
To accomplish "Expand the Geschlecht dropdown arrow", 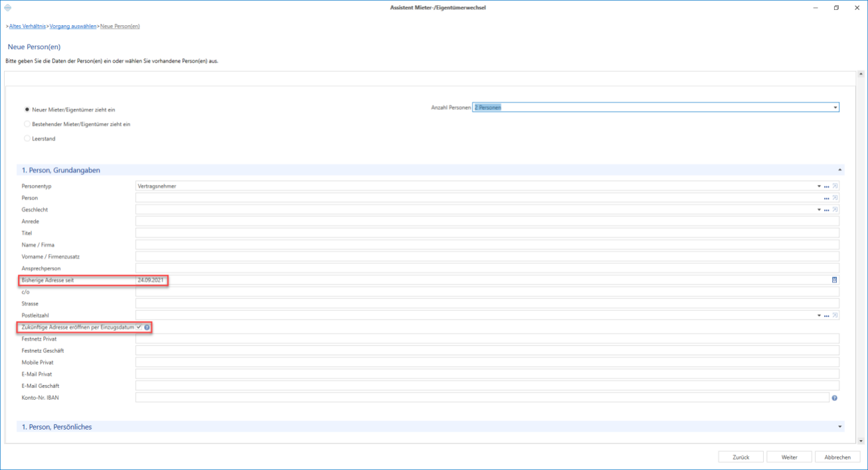I will coord(820,210).
